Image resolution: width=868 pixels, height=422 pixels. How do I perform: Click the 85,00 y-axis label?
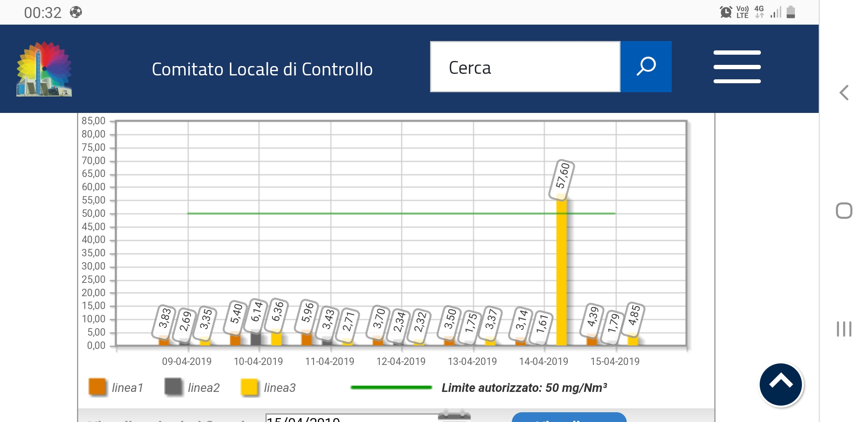[x=93, y=121]
